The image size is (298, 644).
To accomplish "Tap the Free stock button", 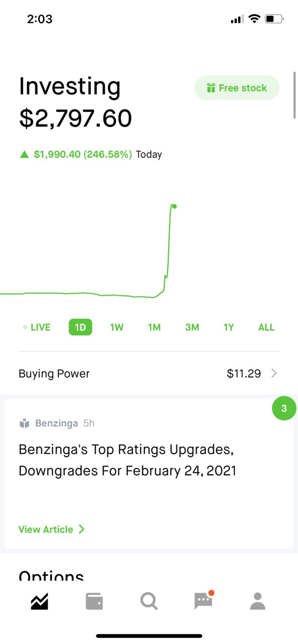I will (x=237, y=88).
